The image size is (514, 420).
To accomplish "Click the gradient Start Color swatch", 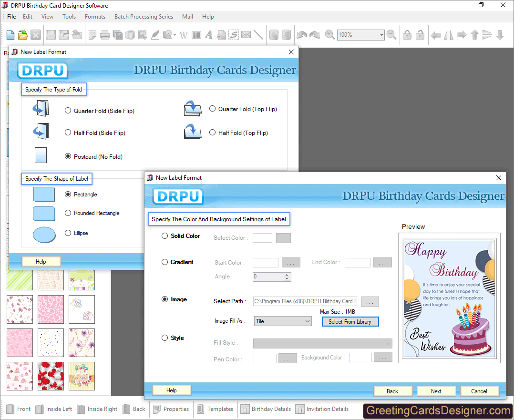I will (266, 263).
